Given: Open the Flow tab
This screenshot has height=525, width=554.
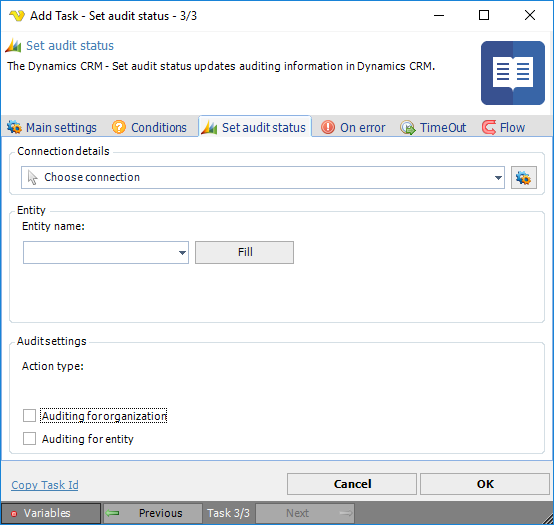Looking at the screenshot, I should (x=503, y=127).
